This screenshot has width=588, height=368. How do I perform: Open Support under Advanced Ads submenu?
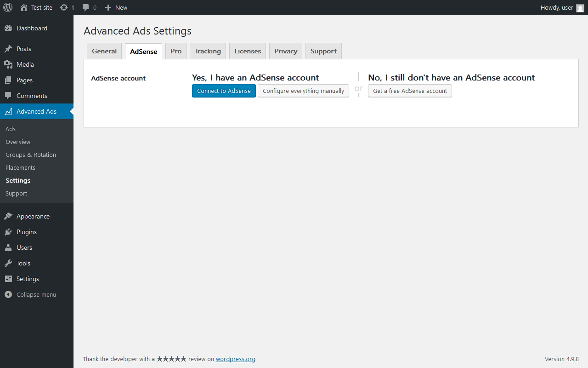click(x=37, y=193)
